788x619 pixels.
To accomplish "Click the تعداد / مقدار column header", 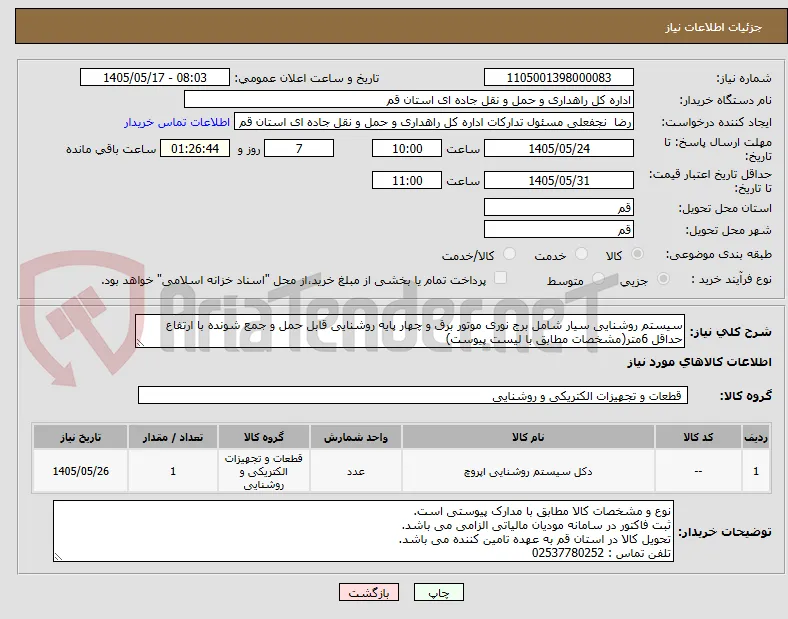I will [x=173, y=437].
